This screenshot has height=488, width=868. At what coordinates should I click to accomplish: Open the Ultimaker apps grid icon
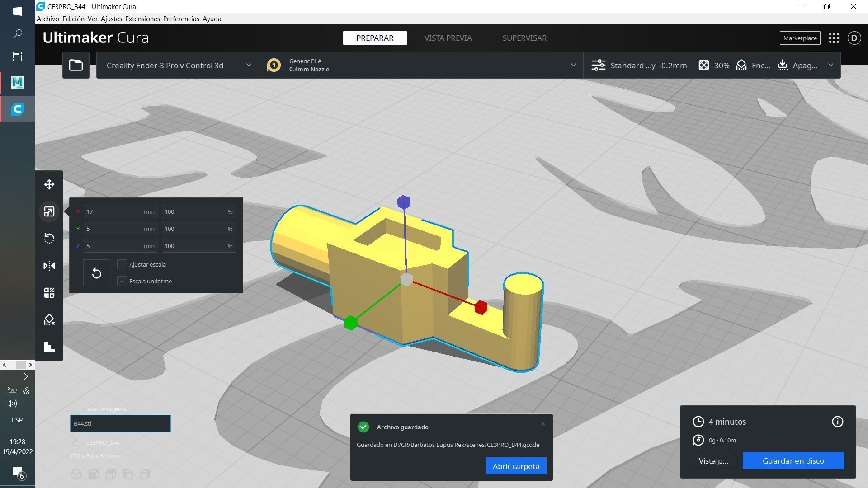(x=834, y=38)
